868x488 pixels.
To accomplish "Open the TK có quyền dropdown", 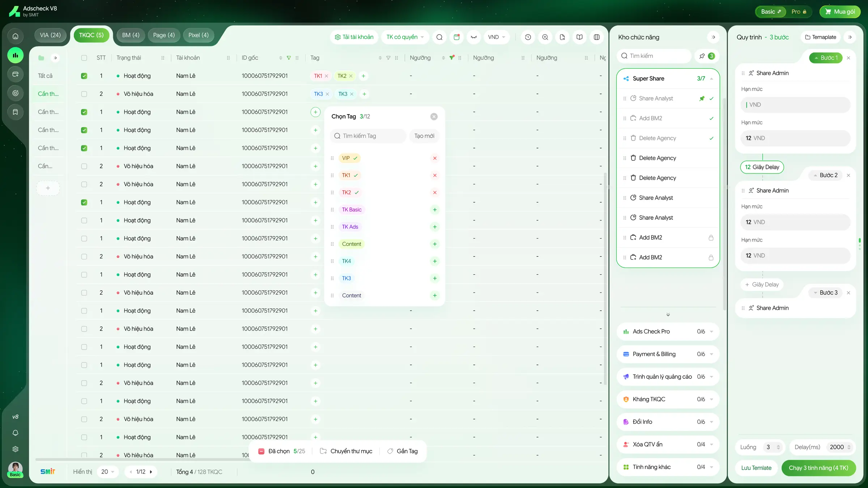I will point(405,37).
